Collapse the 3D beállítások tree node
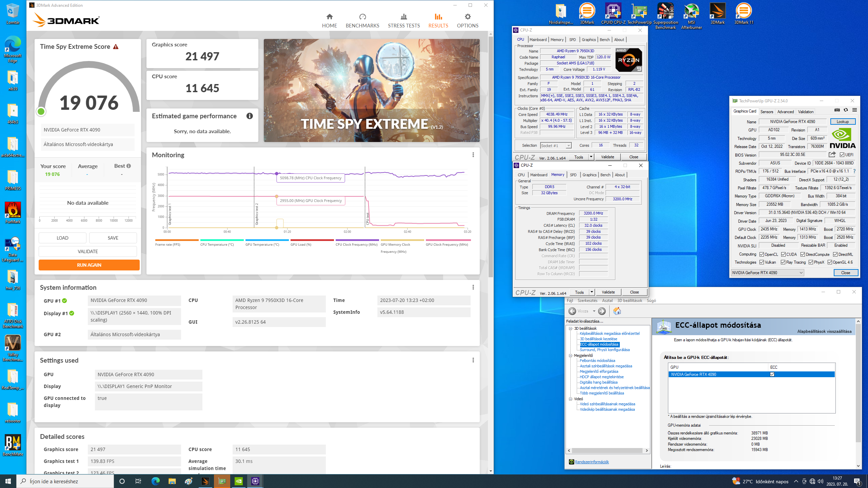The image size is (868, 488). [570, 328]
